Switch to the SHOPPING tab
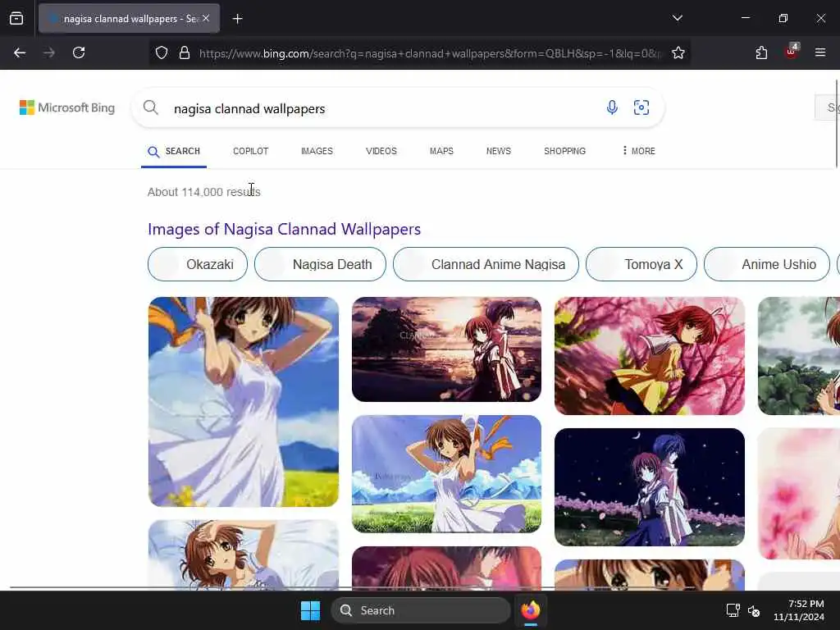The image size is (840, 630). pyautogui.click(x=564, y=151)
